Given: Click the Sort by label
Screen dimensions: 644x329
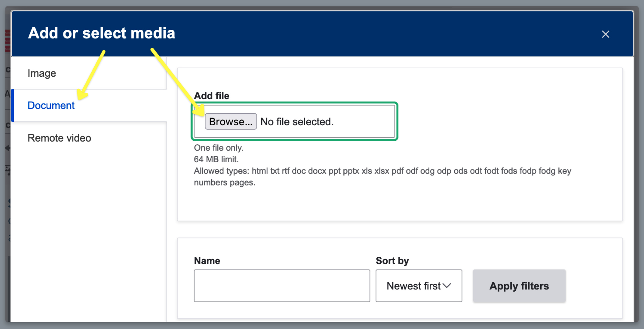Looking at the screenshot, I should (x=392, y=261).
